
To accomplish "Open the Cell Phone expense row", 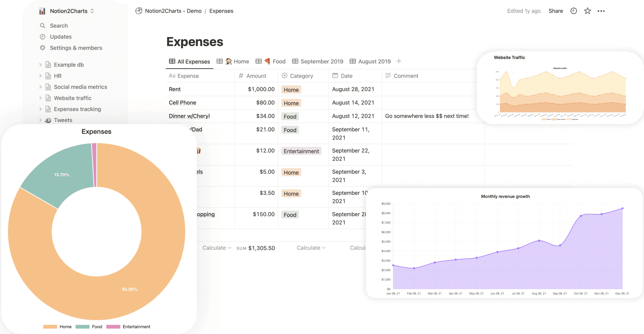I will (183, 103).
